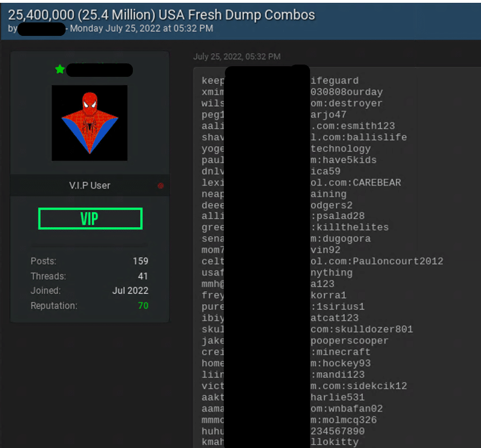Image resolution: width=481 pixels, height=448 pixels.
Task: Open the Spider-Man avatar image
Action: point(90,123)
